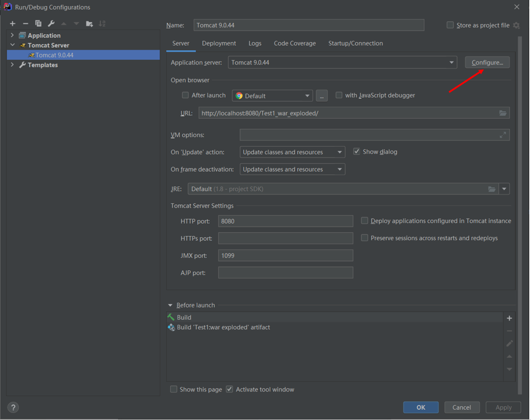
Task: Check Deploy applications configured in Tomcat instance
Action: point(364,221)
